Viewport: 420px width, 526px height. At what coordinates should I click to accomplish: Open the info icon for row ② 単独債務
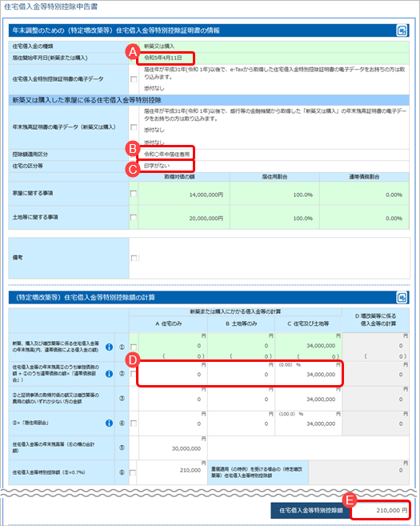[109, 373]
